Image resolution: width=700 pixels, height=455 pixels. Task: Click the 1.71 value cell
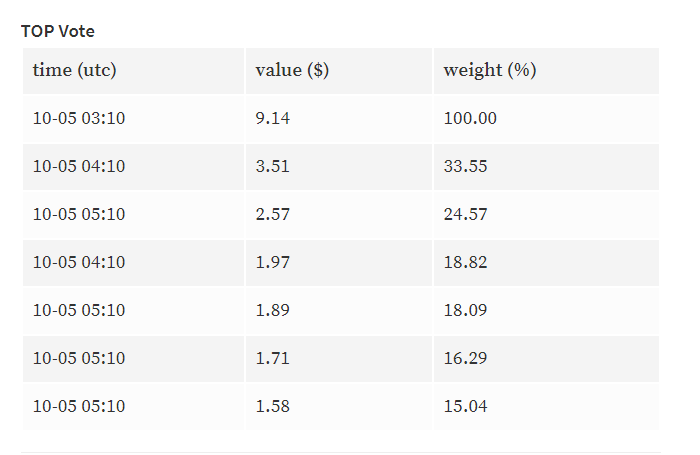339,359
